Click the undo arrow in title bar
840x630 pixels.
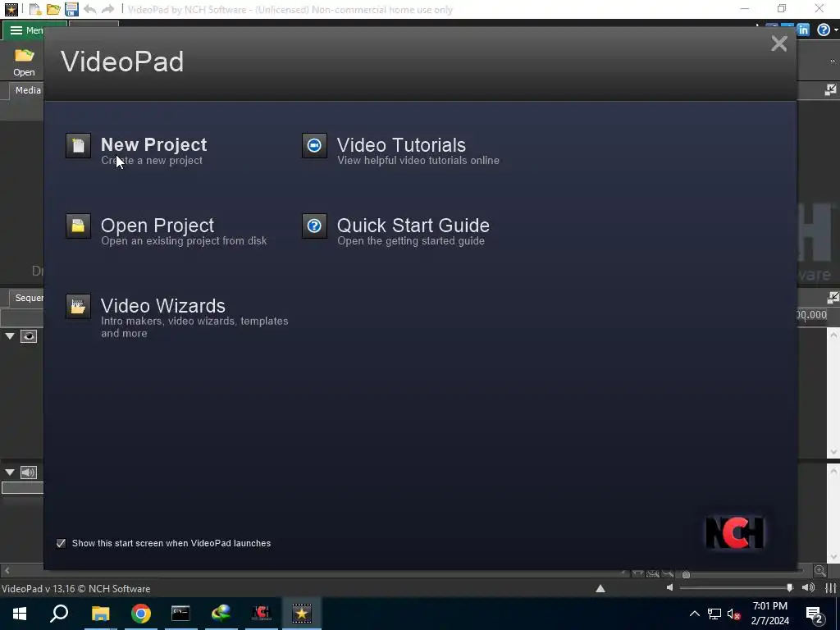pos(89,9)
